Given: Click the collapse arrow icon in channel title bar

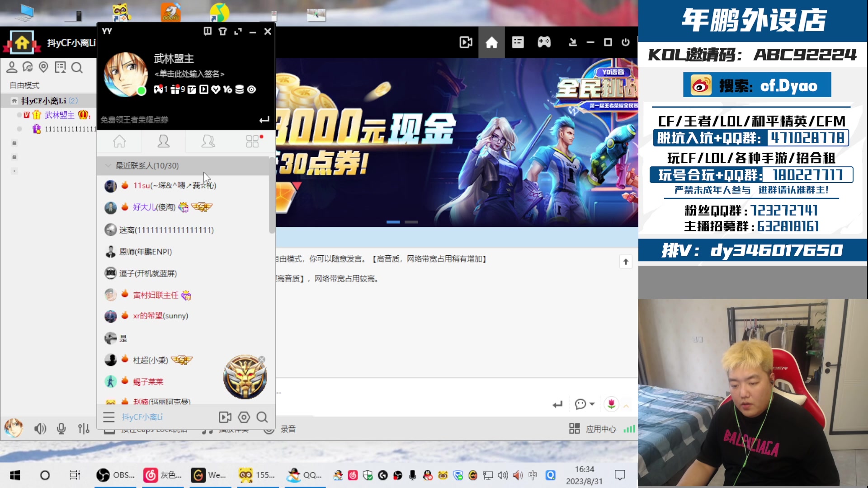Looking at the screenshot, I should [x=573, y=42].
